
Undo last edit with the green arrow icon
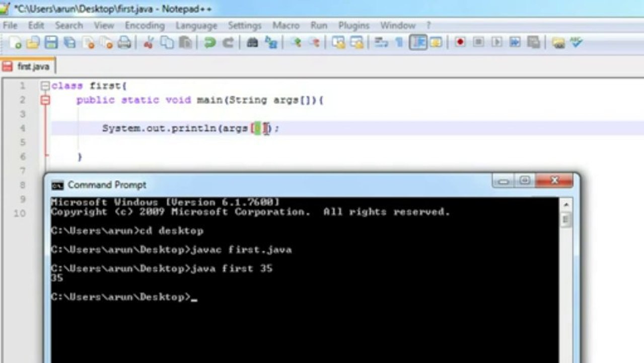(209, 43)
